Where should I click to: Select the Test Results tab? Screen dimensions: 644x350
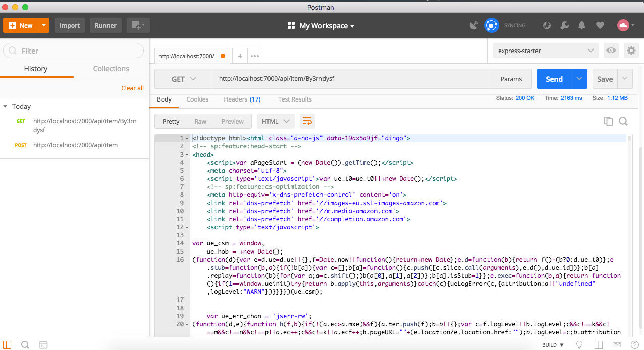click(x=295, y=99)
